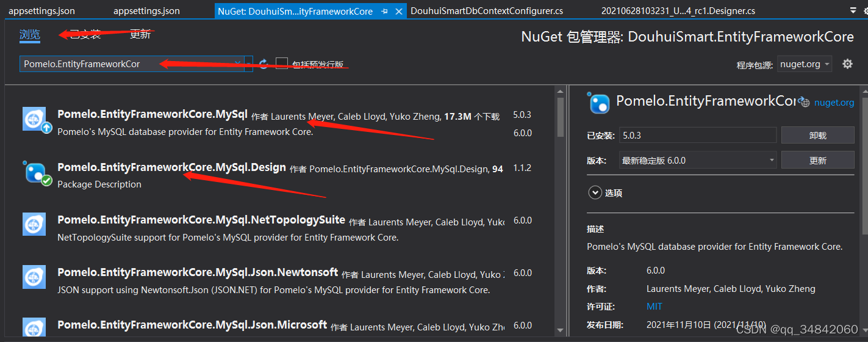
Task: Click the package list scrollbar down arrow
Action: (561, 331)
